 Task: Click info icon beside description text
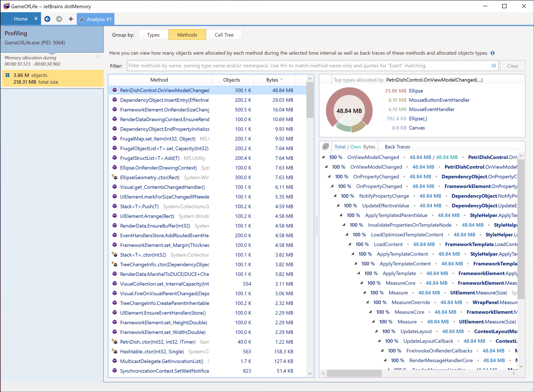493,53
